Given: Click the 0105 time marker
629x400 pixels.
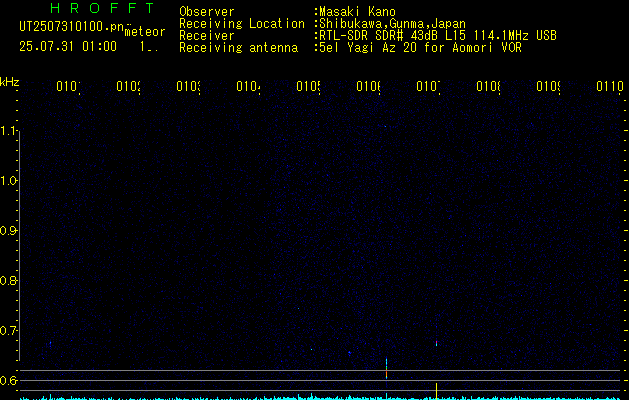Looking at the screenshot, I should (308, 86).
